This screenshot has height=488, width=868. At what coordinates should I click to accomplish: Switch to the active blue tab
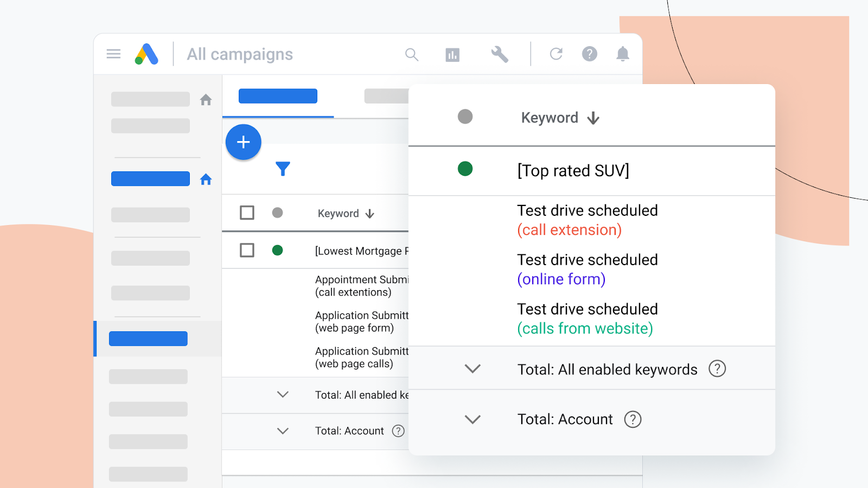(278, 95)
